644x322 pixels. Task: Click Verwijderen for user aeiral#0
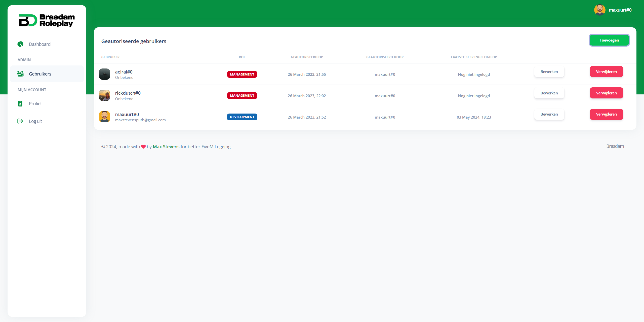[606, 72]
